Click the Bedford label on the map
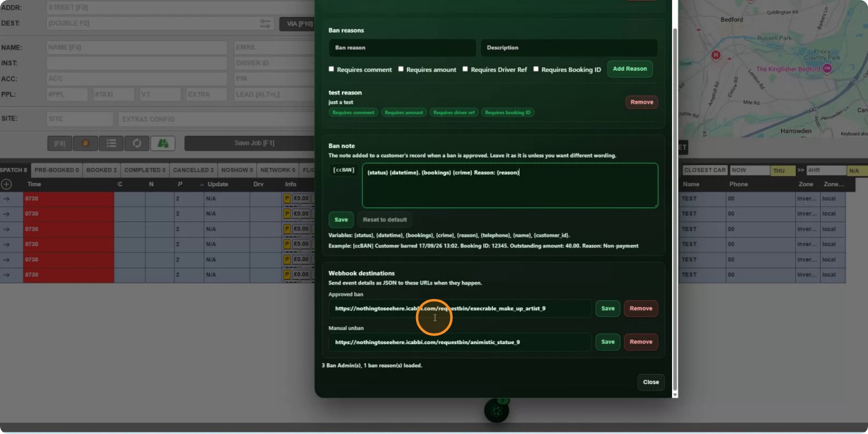This screenshot has width=868, height=434. click(732, 19)
